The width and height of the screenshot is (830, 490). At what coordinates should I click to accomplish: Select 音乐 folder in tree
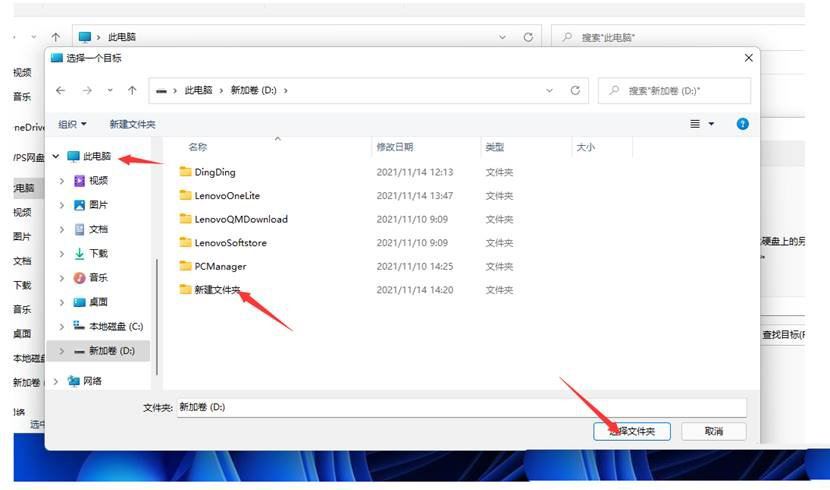pos(98,278)
